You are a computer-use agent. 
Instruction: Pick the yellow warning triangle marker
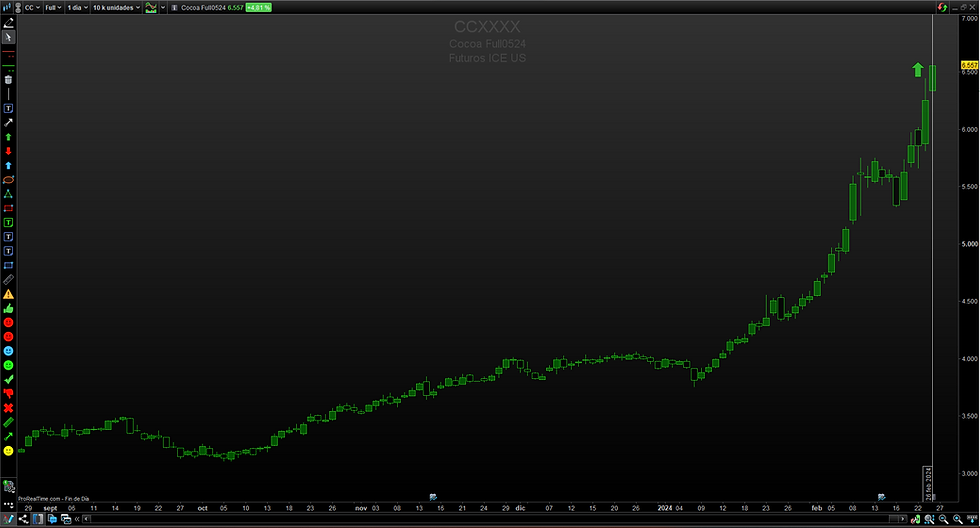tap(8, 294)
